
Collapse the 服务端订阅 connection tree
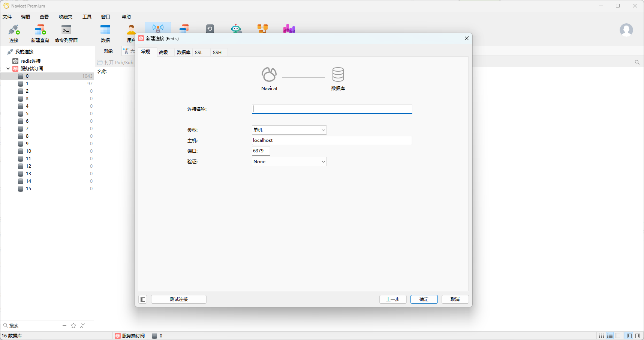[8, 68]
